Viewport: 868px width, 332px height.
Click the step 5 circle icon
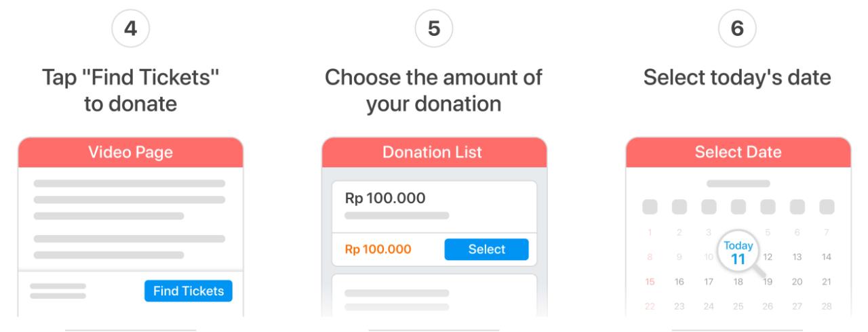tap(434, 32)
